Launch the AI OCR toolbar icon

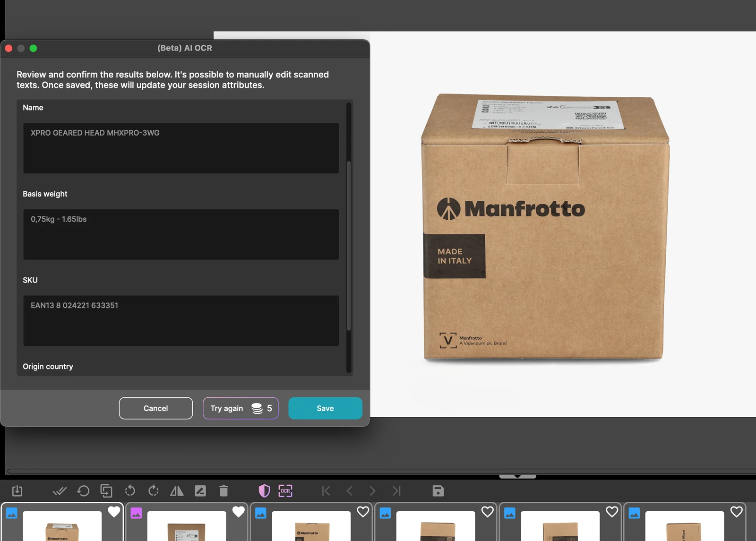click(285, 491)
